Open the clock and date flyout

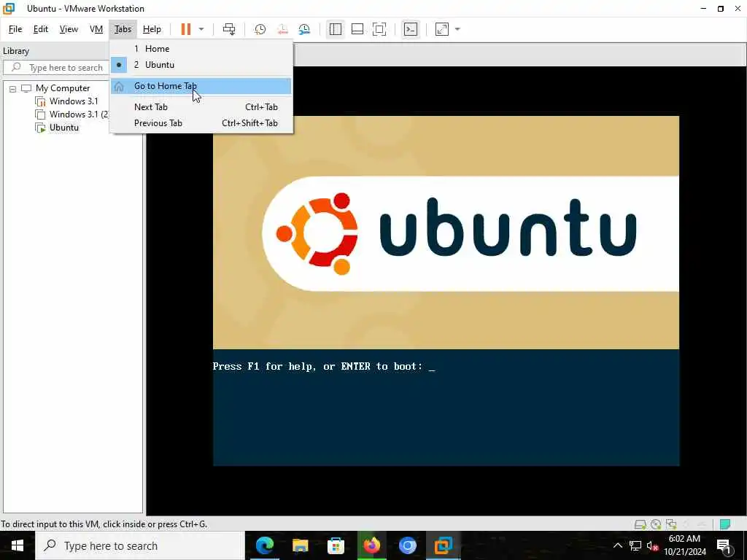click(684, 545)
